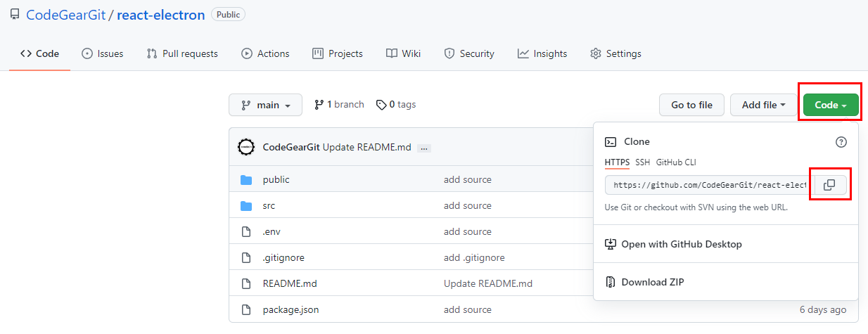Open the add .gitignore commit message
The height and width of the screenshot is (334, 868).
coord(474,257)
